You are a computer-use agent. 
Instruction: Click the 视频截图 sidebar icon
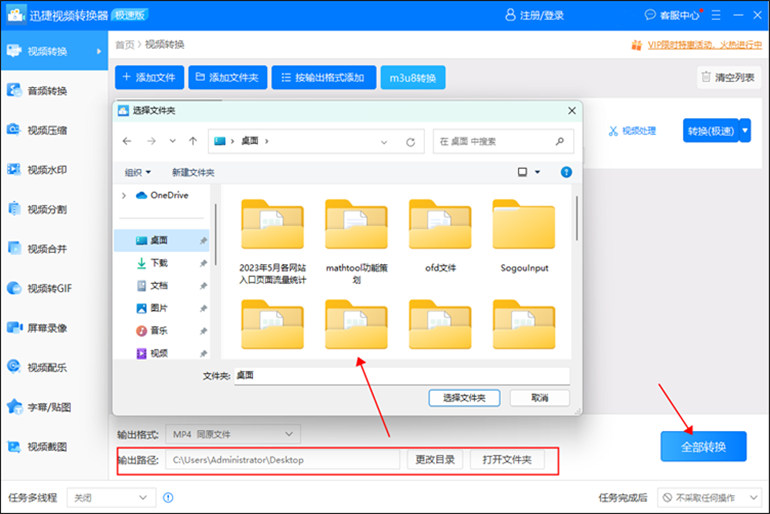coord(14,447)
